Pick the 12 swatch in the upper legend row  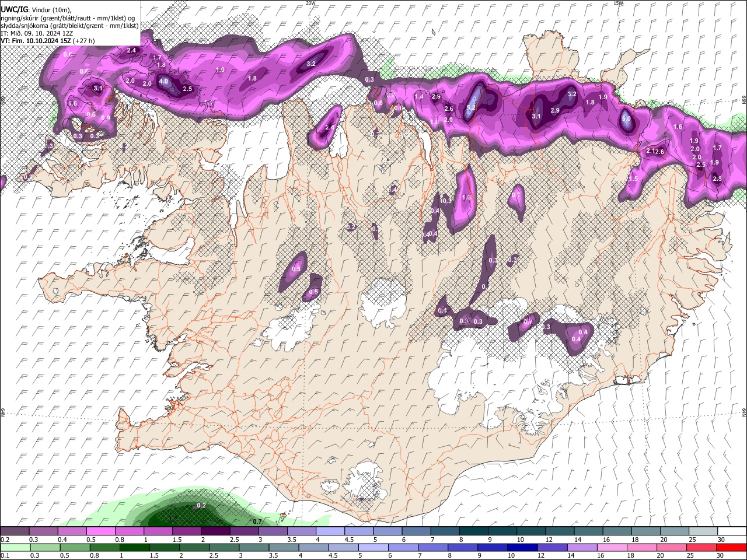[560, 531]
